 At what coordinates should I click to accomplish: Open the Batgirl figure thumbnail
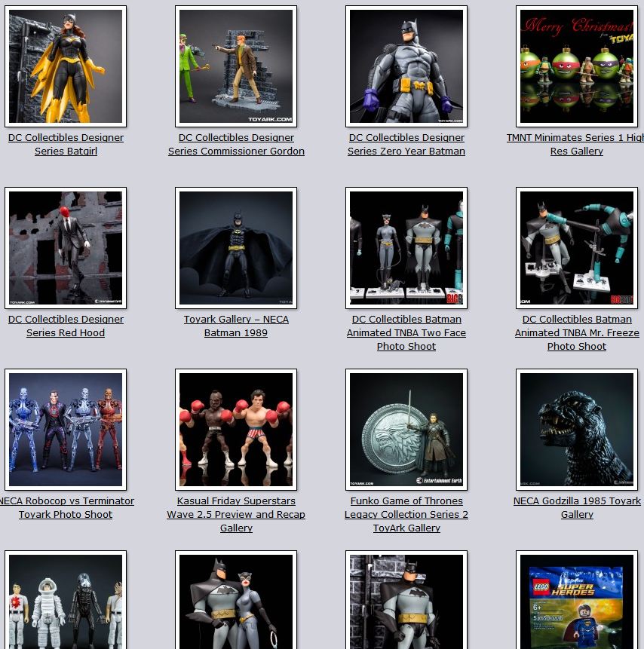click(x=66, y=66)
